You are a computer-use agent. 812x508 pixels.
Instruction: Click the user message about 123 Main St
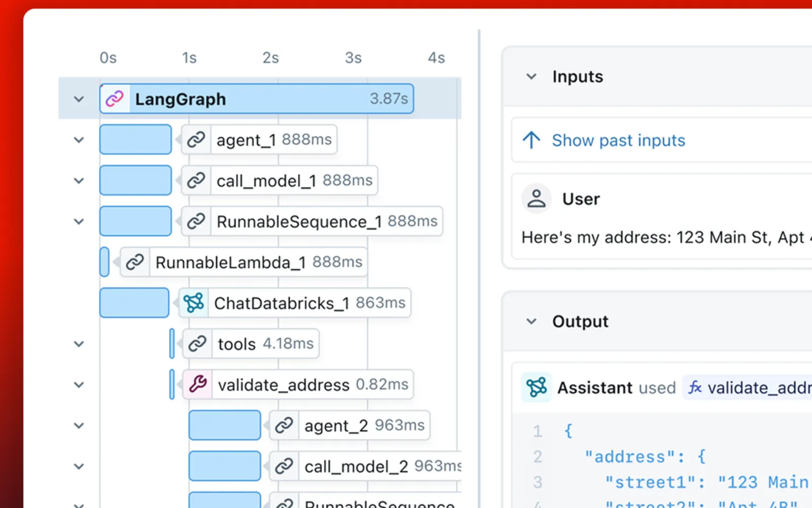coord(667,237)
